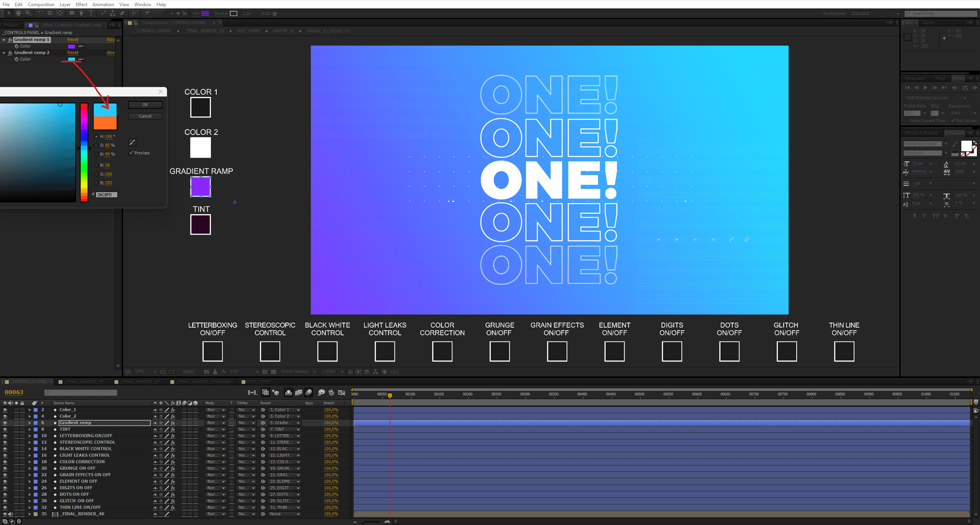Toggle the Preview checkbox in color picker

point(131,153)
